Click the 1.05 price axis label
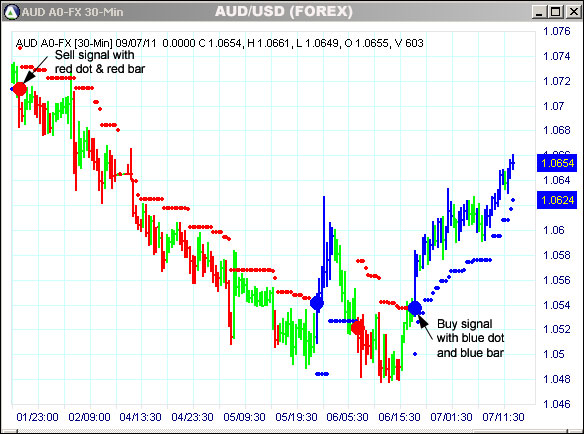Screen dimensions: 584x434 coord(553,354)
